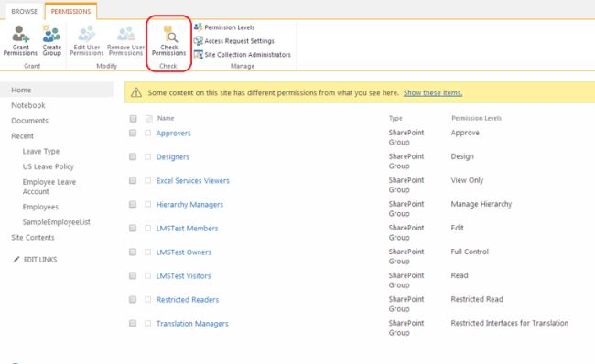Image resolution: width=595 pixels, height=364 pixels.
Task: Click the Edit User Permissions icon
Action: click(87, 34)
